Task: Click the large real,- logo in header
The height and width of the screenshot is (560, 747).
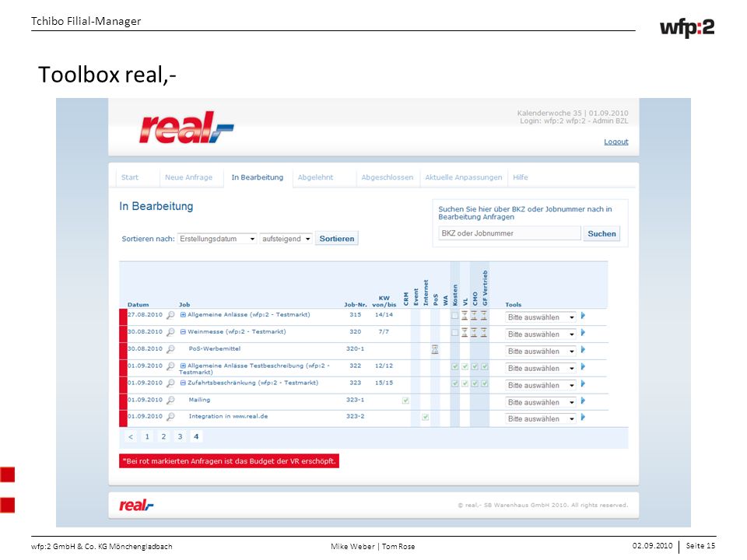Action: [186, 127]
